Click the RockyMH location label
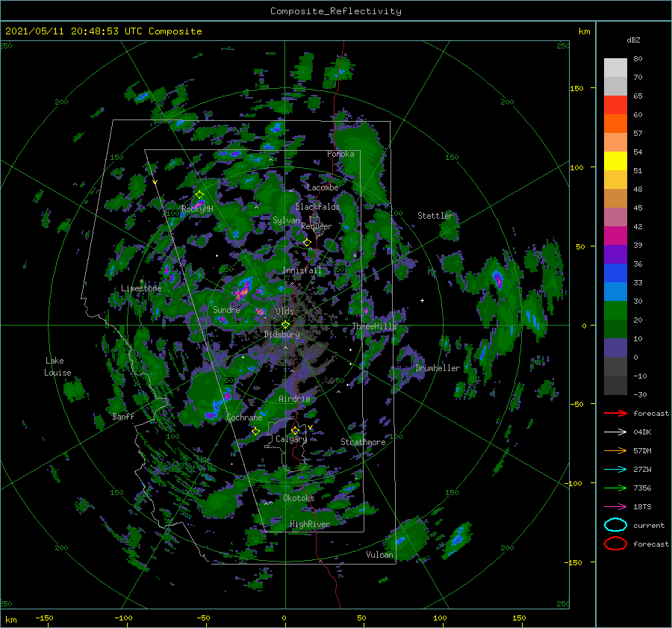This screenshot has height=628, width=672. (x=197, y=209)
